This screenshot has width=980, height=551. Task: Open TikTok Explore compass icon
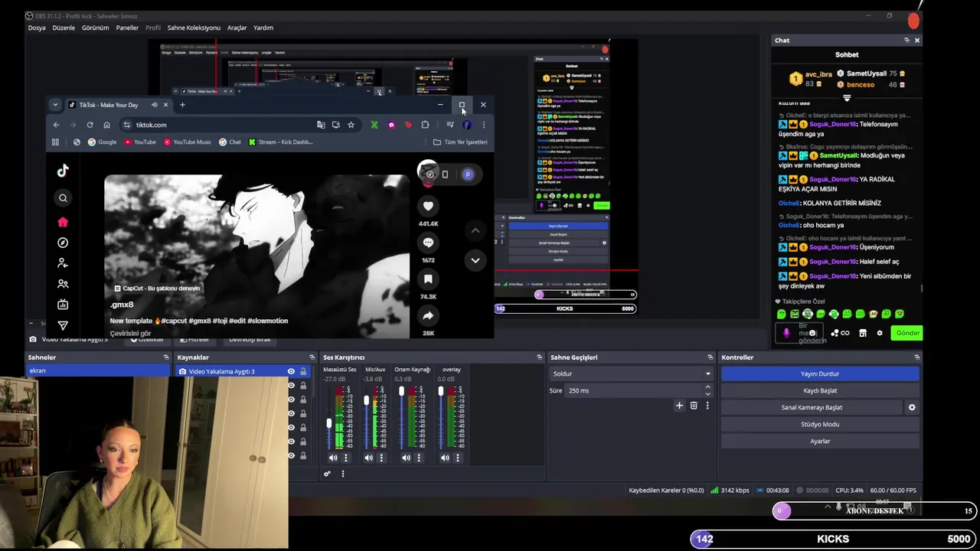click(63, 243)
